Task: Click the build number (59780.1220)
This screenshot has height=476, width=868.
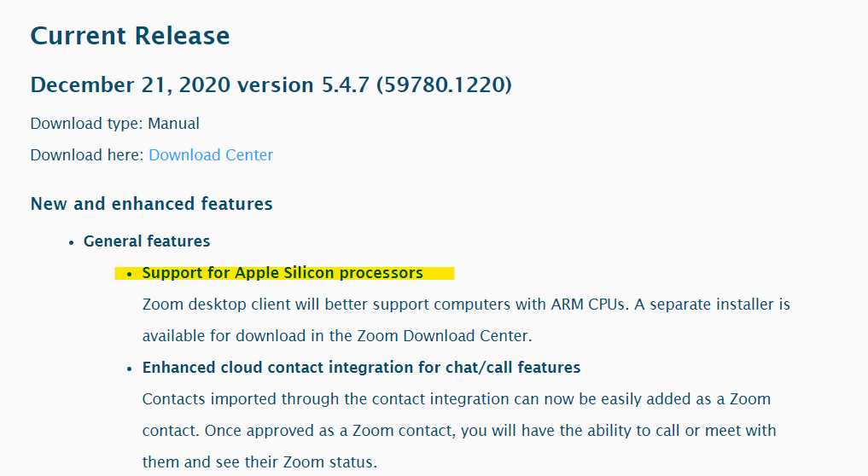Action: point(444,84)
